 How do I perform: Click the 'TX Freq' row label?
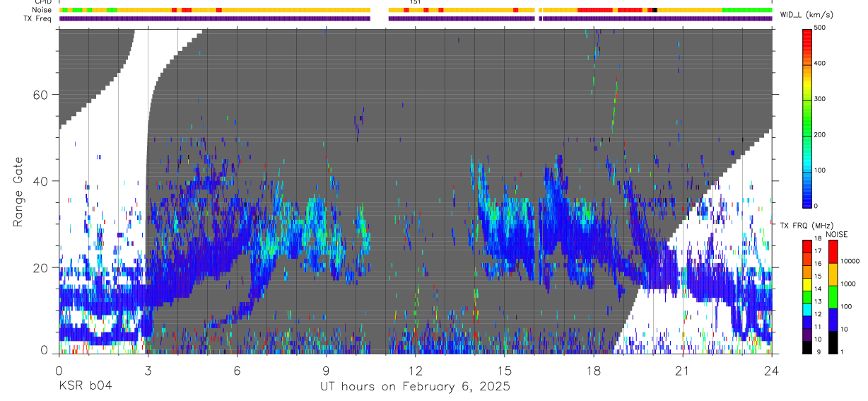(x=39, y=18)
